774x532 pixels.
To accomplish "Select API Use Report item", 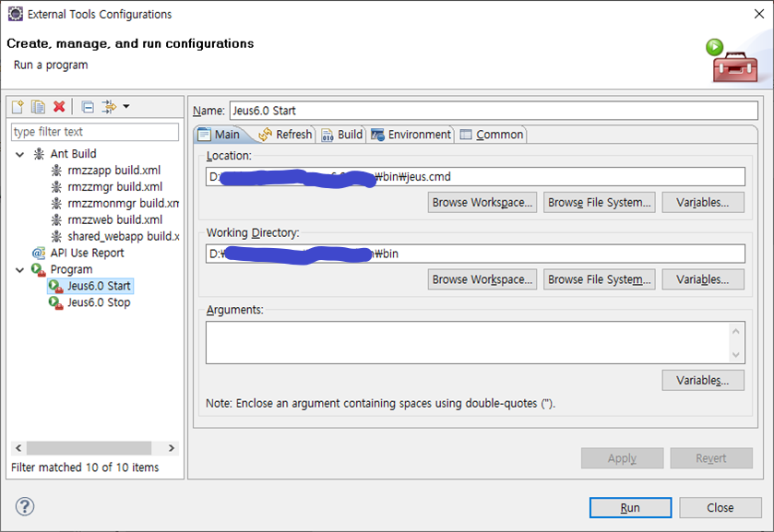I will click(87, 254).
